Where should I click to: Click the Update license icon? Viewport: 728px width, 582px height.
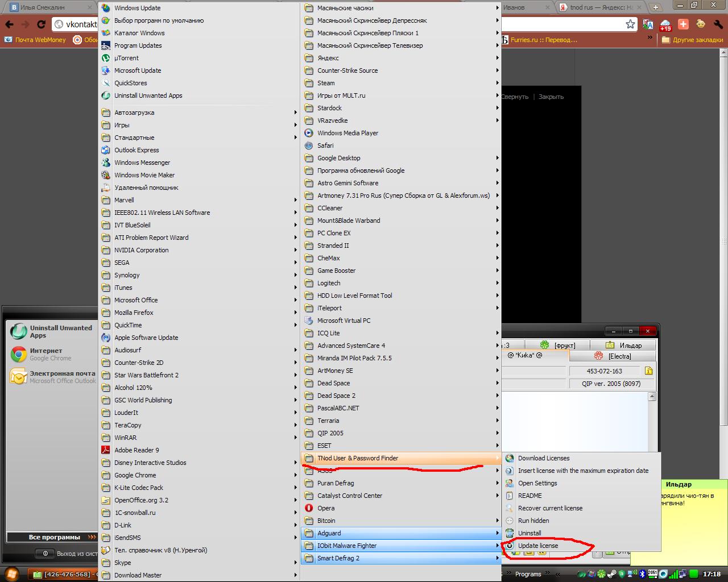[x=510, y=546]
